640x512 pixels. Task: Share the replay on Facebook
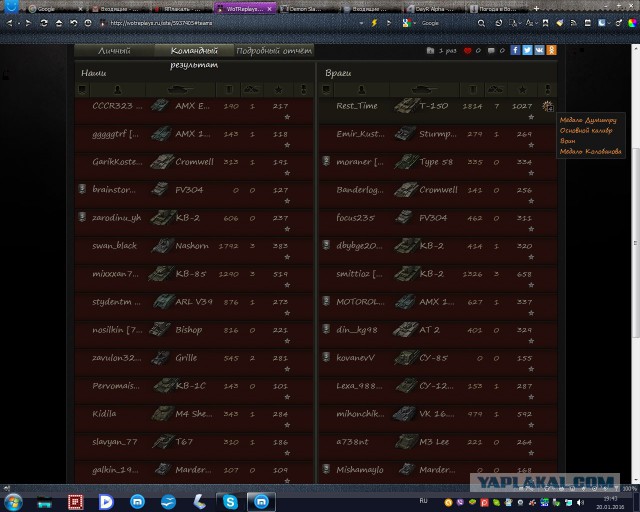[516, 50]
